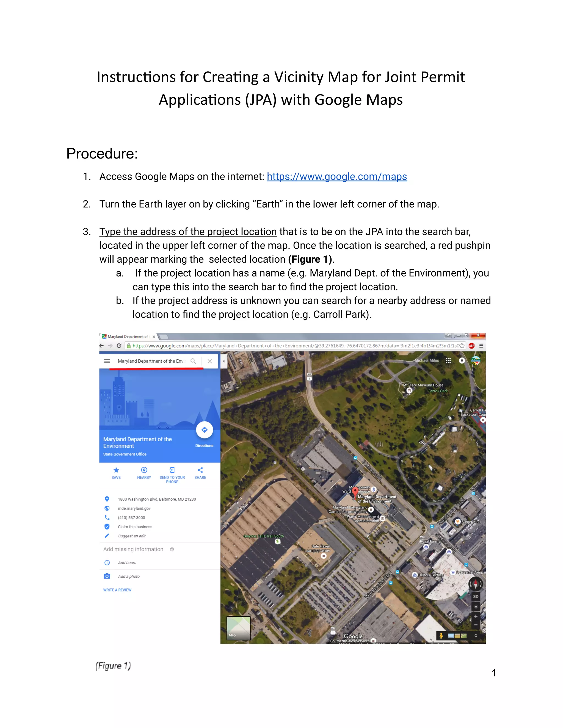The width and height of the screenshot is (563, 728).
Task: Click the search magnifier icon
Action: pos(193,361)
